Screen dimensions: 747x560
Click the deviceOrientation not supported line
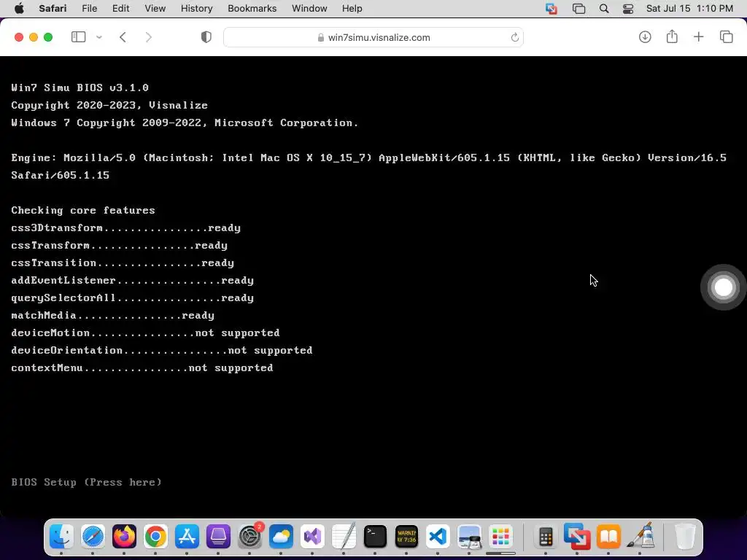[x=162, y=351]
